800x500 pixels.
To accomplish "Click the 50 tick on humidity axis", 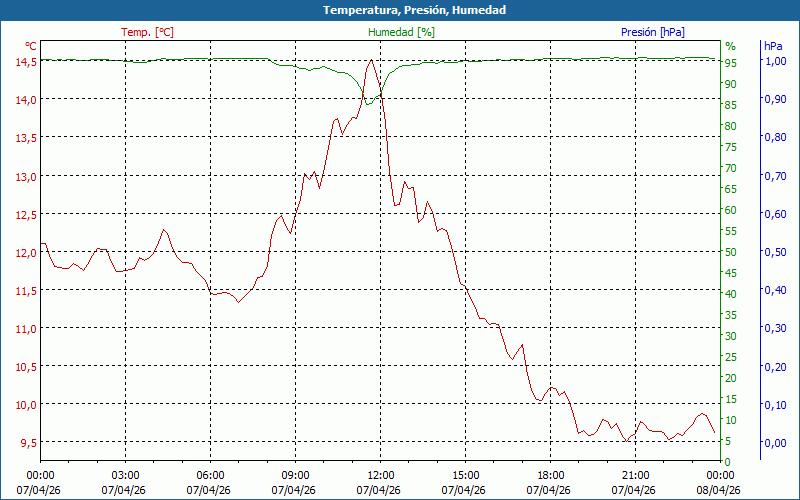I will 731,252.
